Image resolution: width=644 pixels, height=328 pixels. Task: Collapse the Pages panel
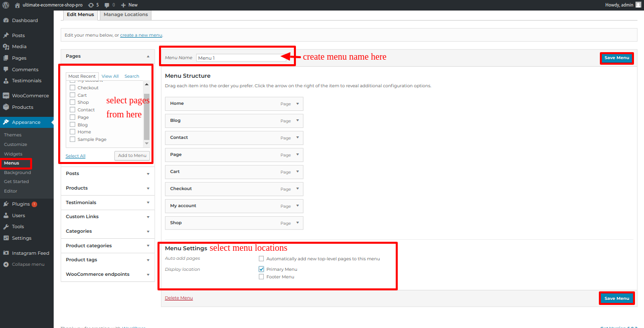coord(148,57)
